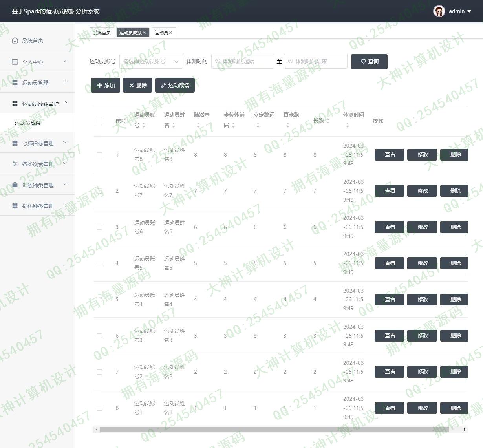Expand the 运动员管理 menu chevron
This screenshot has height=448, width=483.
(65, 82)
